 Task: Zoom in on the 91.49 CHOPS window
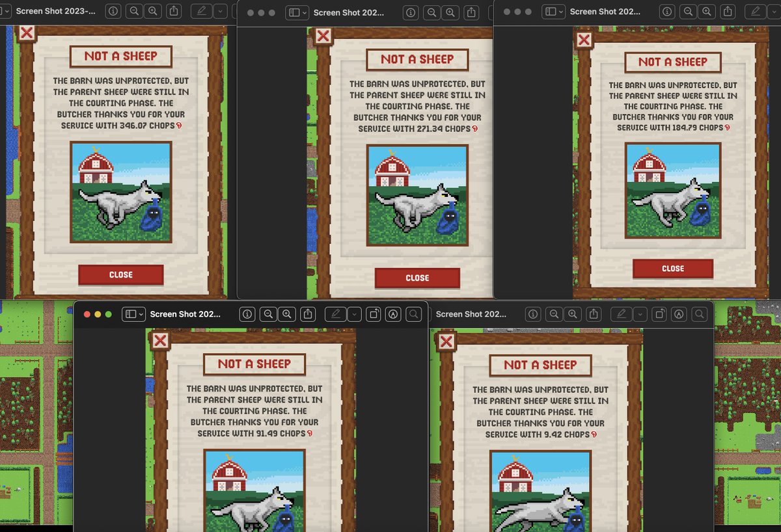286,314
